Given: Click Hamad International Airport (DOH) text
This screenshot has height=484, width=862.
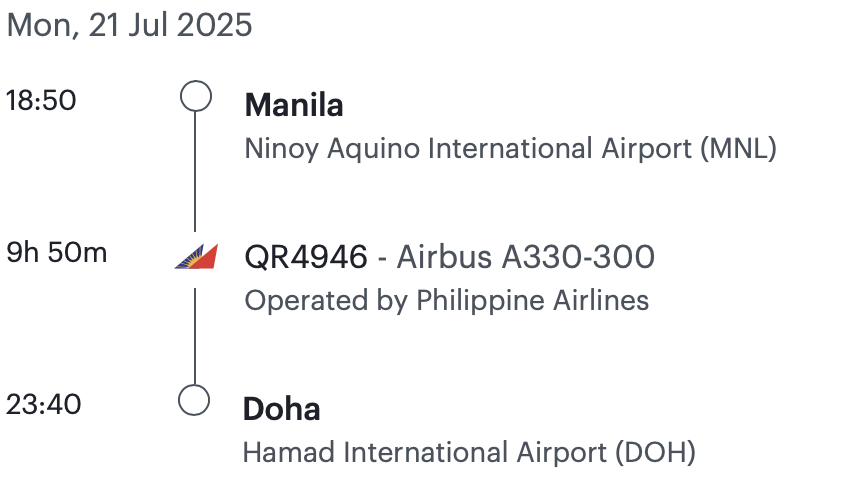Looking at the screenshot, I should (x=469, y=453).
